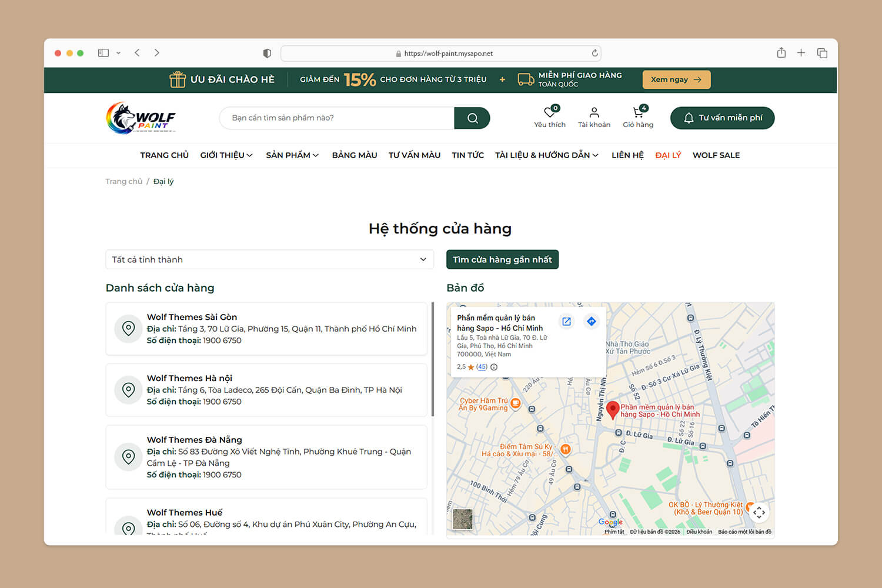Open the TƯ VẤN MÀU menu item
The width and height of the screenshot is (882, 588).
[415, 155]
